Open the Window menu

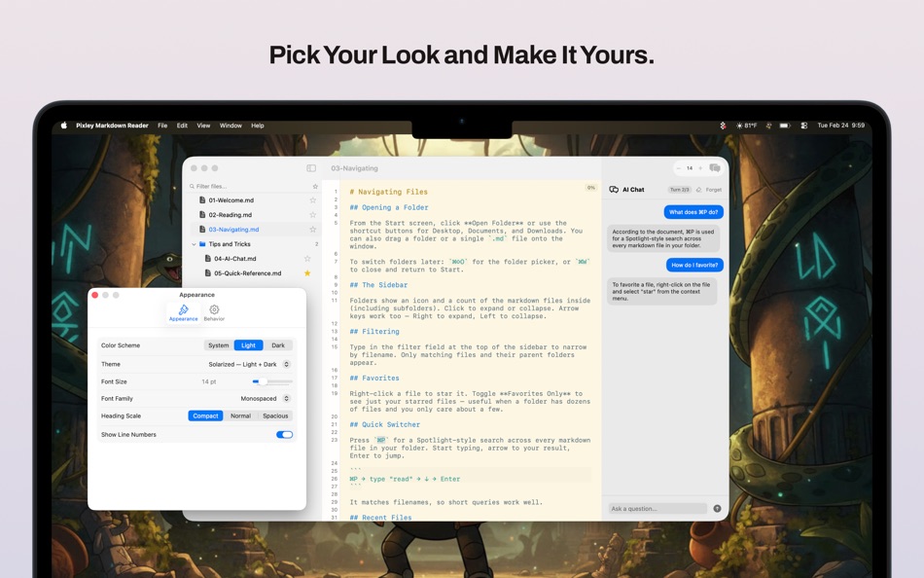[x=231, y=126]
